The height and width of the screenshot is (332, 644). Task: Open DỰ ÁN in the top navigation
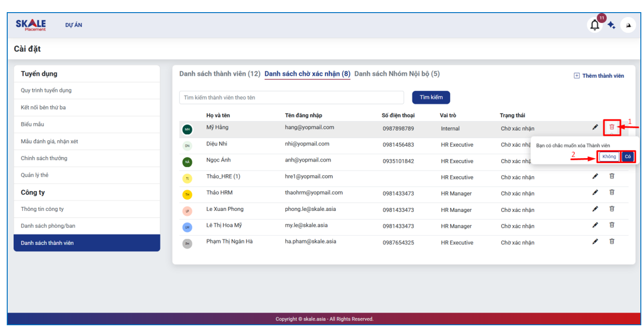click(x=74, y=25)
